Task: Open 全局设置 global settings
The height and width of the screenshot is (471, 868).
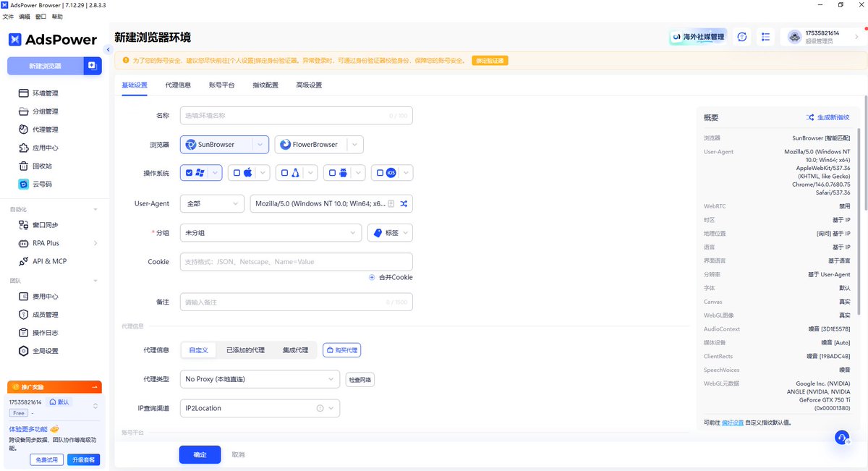Action: click(x=46, y=351)
